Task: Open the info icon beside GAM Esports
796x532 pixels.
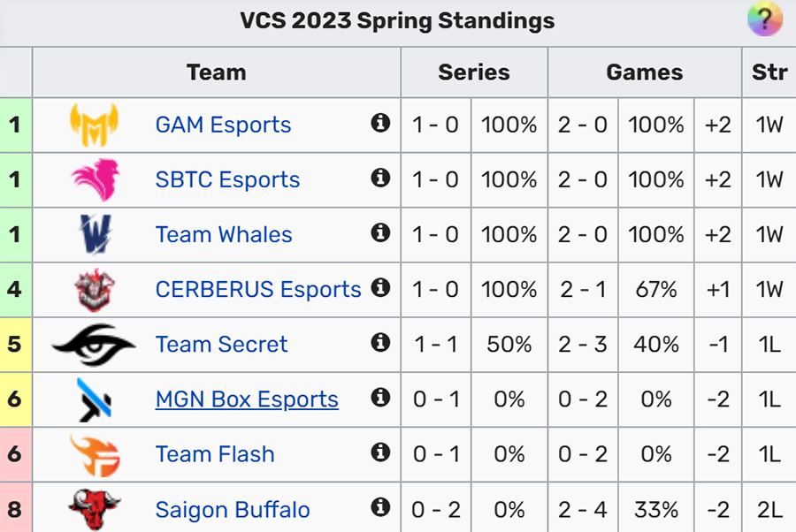Action: coord(380,123)
